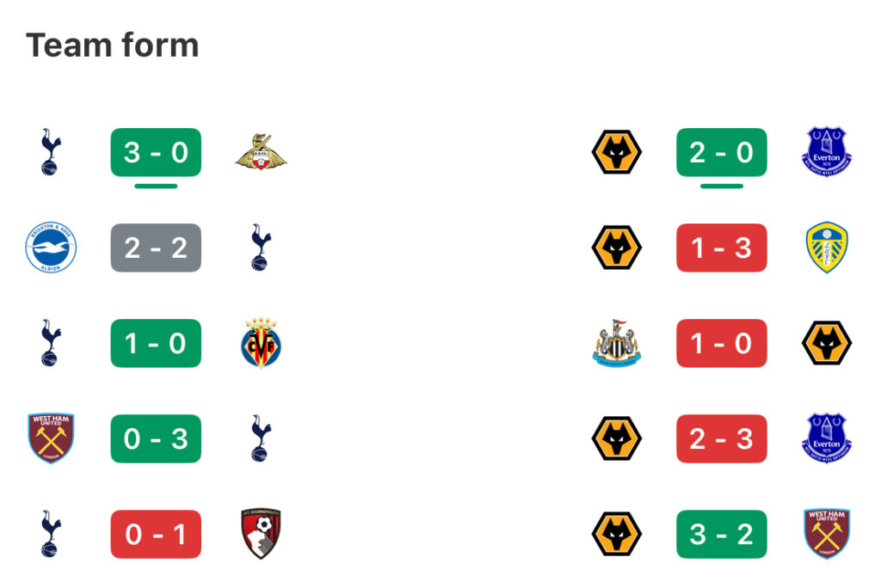This screenshot has height=588, width=881.
Task: Click Everton crest next to 2 - 0 score
Action: coord(827,151)
